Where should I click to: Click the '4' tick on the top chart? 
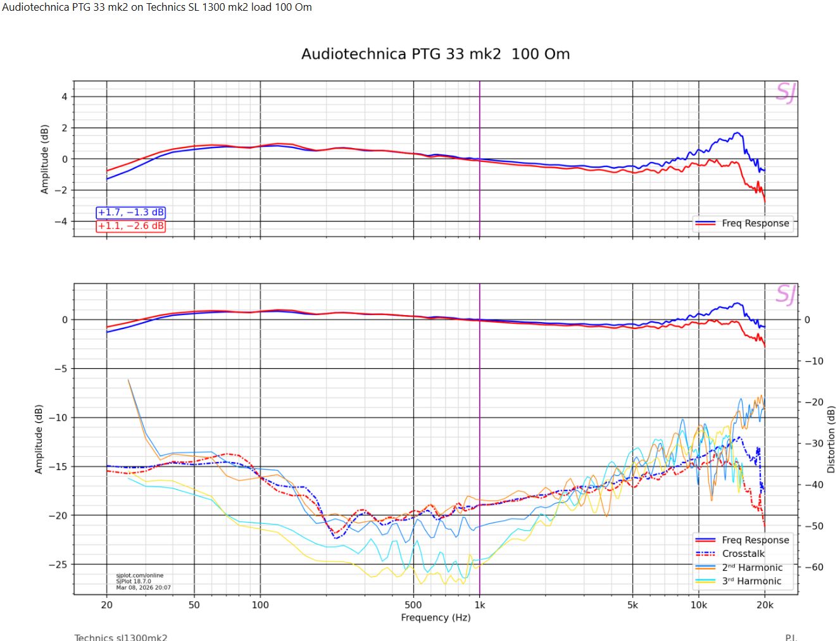(x=65, y=97)
